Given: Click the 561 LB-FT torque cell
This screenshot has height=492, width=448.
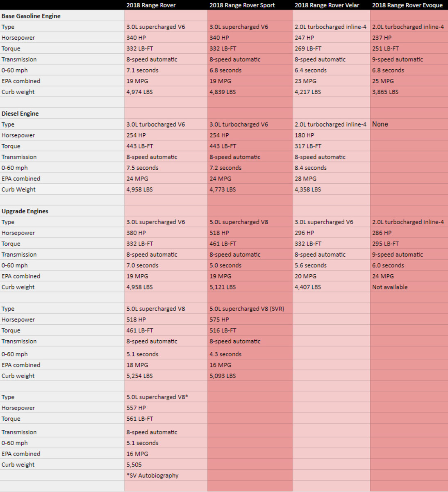Looking at the screenshot, I should [x=140, y=419].
